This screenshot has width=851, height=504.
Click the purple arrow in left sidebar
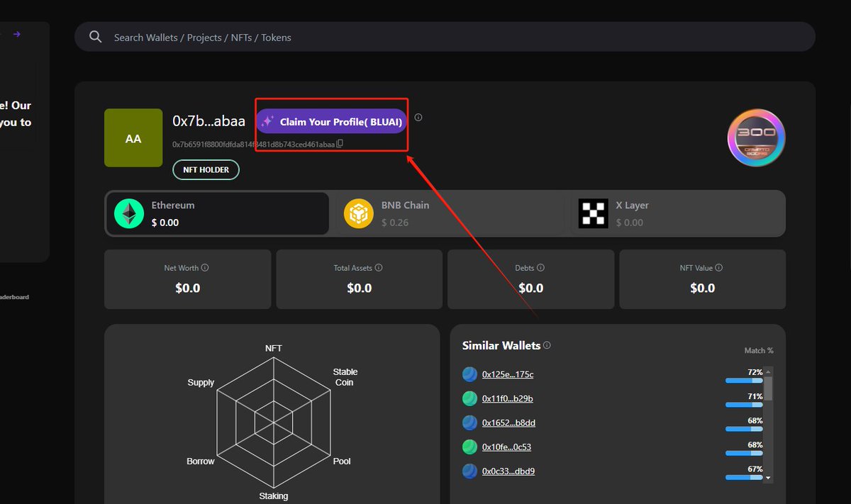(x=17, y=34)
